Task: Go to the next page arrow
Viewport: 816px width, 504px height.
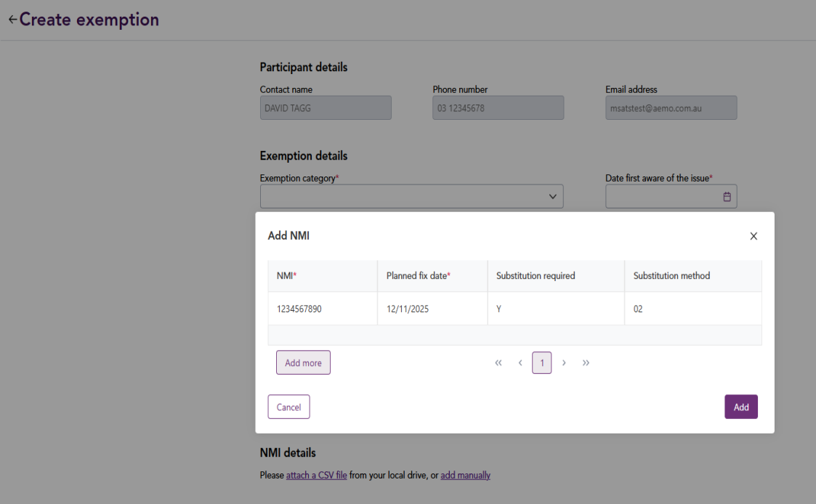Action: pos(564,363)
